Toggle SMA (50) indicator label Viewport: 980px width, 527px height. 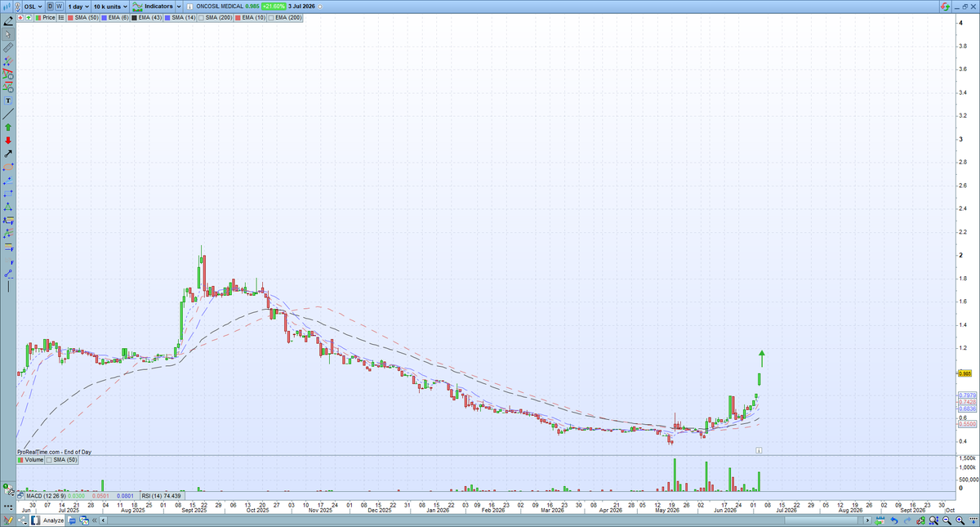pyautogui.click(x=82, y=17)
